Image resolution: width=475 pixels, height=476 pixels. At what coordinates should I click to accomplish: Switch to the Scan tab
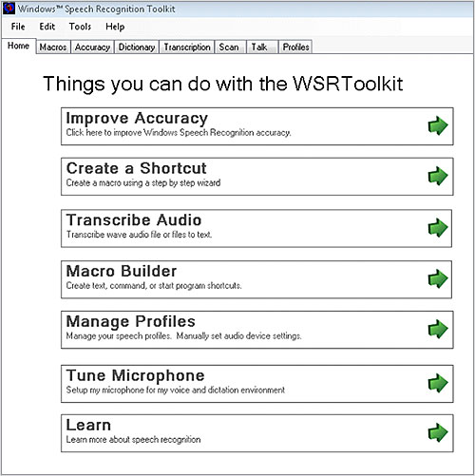pyautogui.click(x=231, y=48)
